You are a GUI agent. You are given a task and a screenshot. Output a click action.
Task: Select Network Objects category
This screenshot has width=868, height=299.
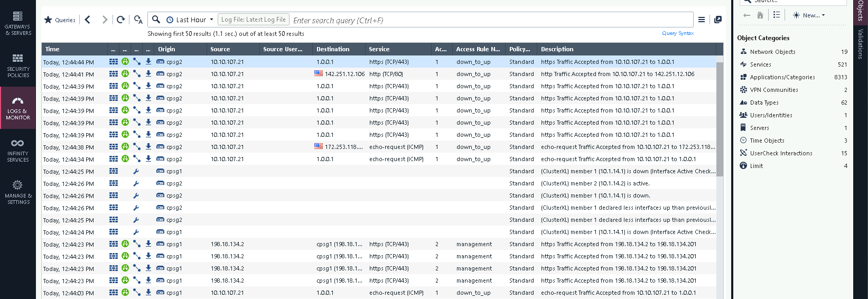(x=772, y=52)
